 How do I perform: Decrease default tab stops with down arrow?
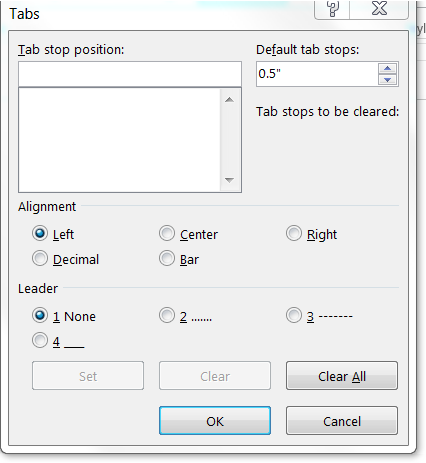(x=387, y=80)
